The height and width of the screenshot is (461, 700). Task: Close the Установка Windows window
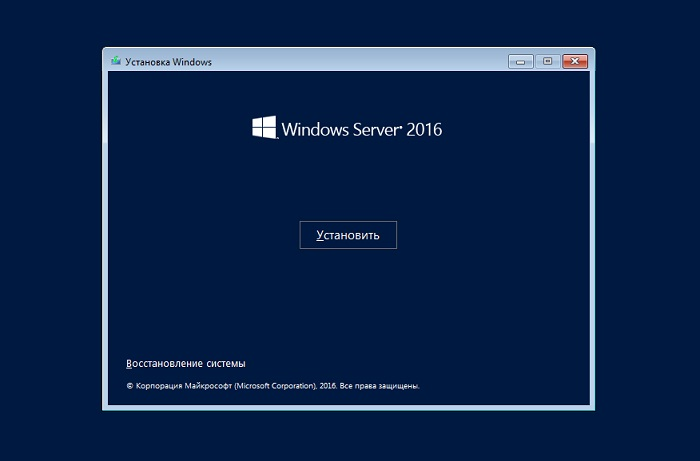575,62
